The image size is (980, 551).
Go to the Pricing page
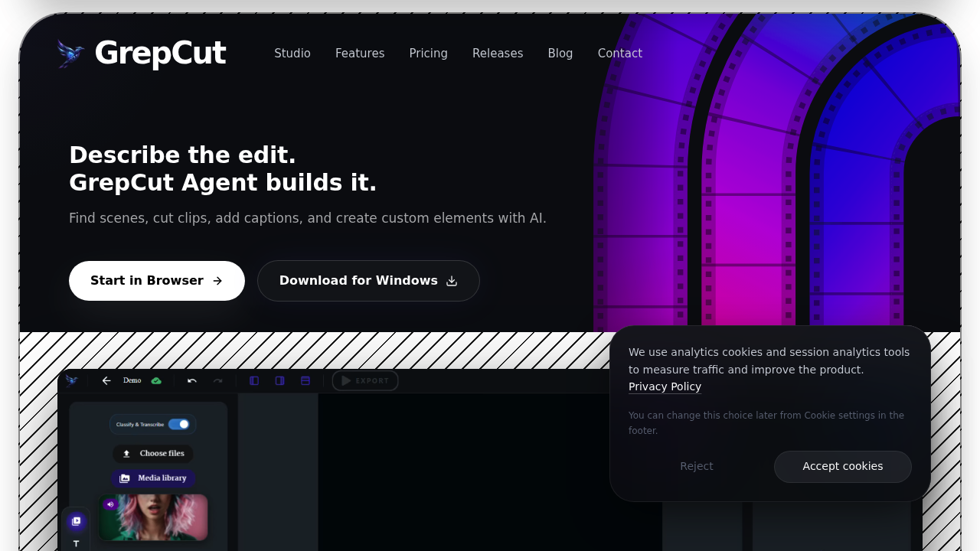pyautogui.click(x=429, y=54)
